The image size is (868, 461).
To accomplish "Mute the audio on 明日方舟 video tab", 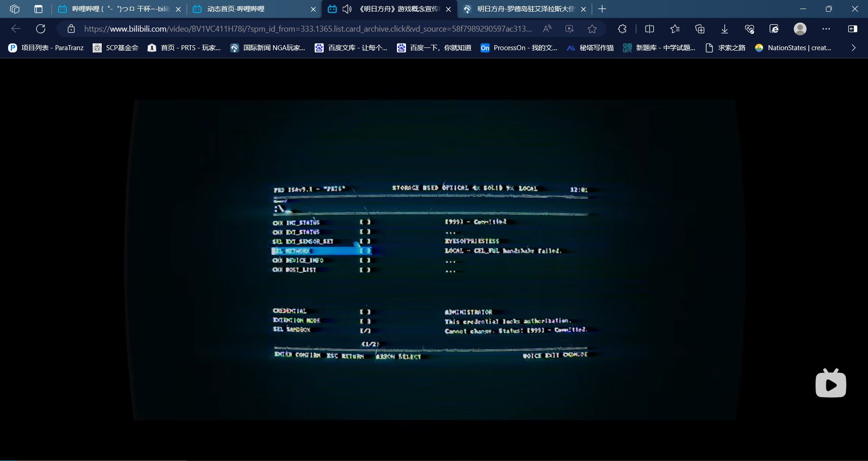I will (347, 9).
